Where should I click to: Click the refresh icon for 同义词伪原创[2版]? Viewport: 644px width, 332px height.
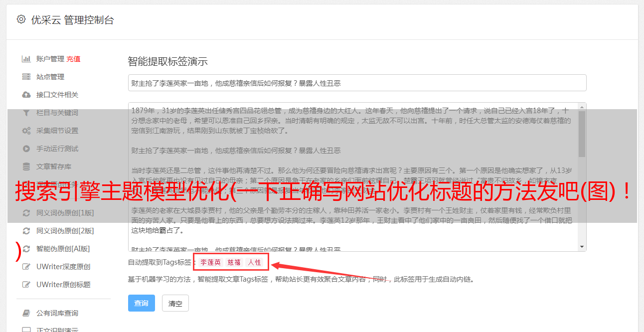click(26, 231)
